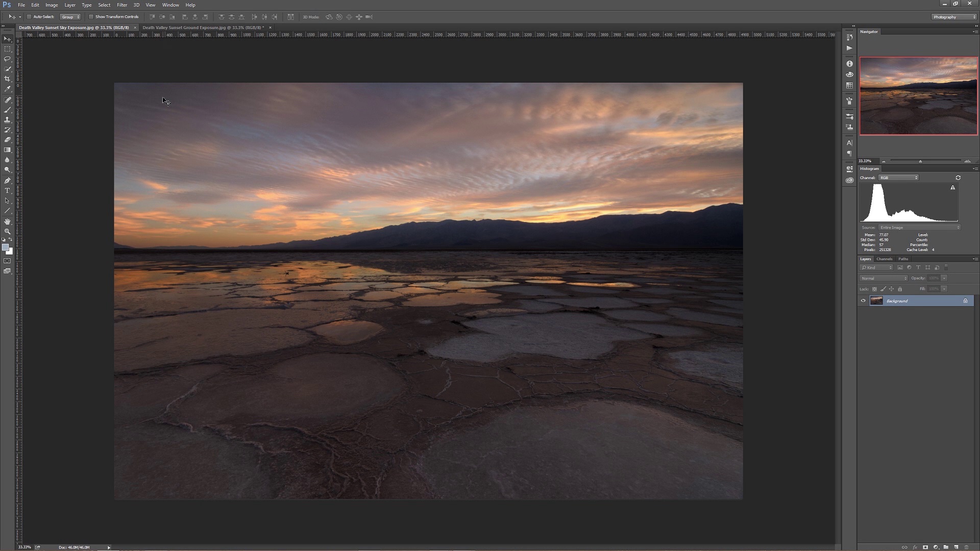980x551 pixels.
Task: Toggle the type layer filter button
Action: tap(918, 268)
